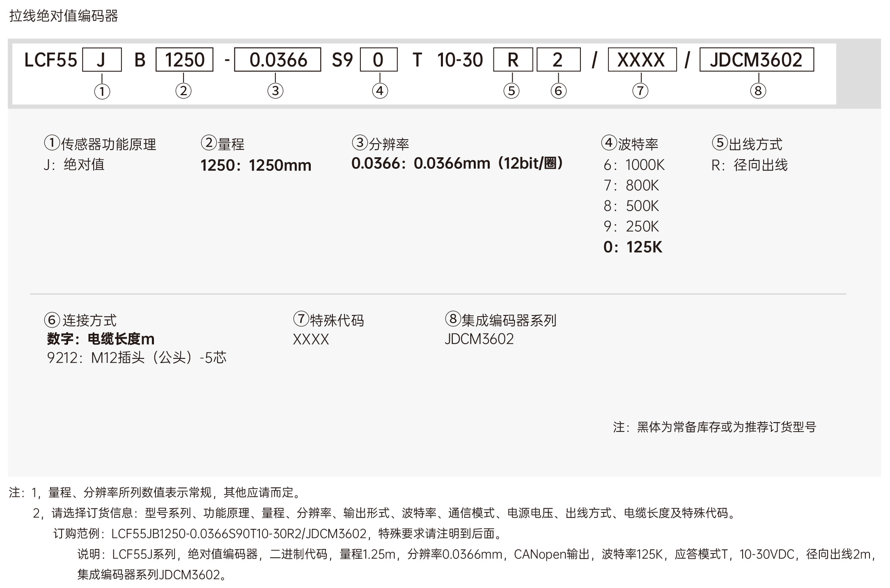Click the 1250 range box in the model code
This screenshot has height=588, width=890.
click(184, 60)
